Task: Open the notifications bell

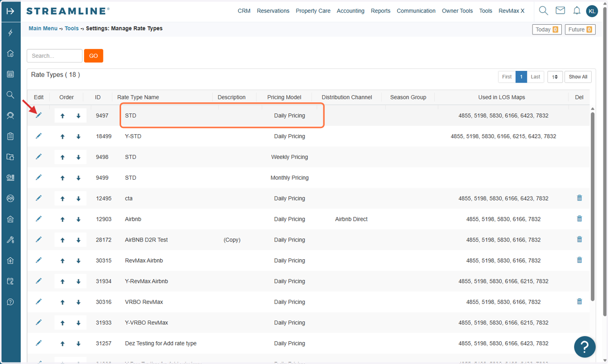Action: click(577, 11)
